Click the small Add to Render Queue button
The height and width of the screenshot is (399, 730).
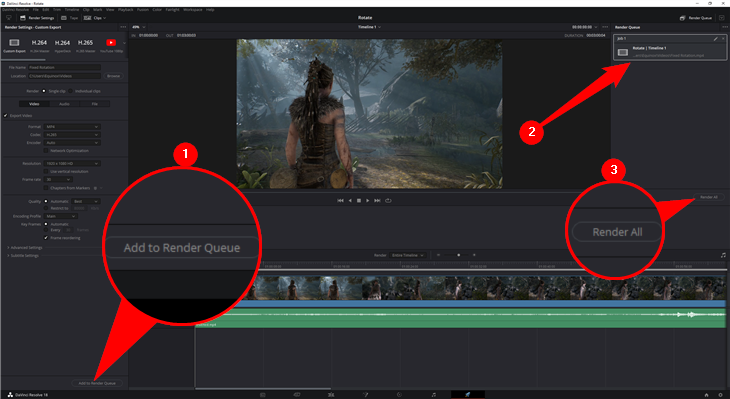pos(97,383)
